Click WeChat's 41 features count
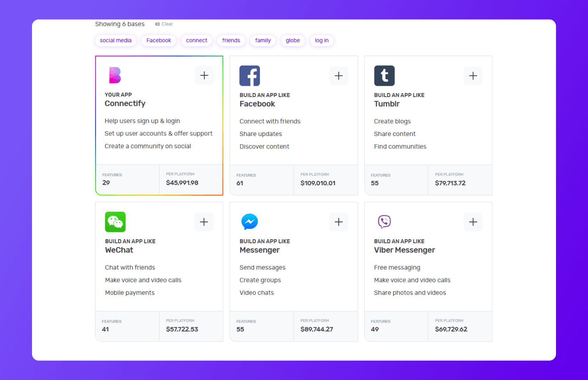Image resolution: width=588 pixels, height=380 pixels. pyautogui.click(x=105, y=329)
